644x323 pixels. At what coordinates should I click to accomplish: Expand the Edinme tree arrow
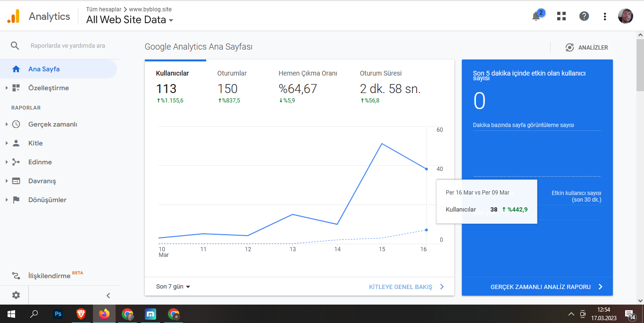[x=7, y=162]
